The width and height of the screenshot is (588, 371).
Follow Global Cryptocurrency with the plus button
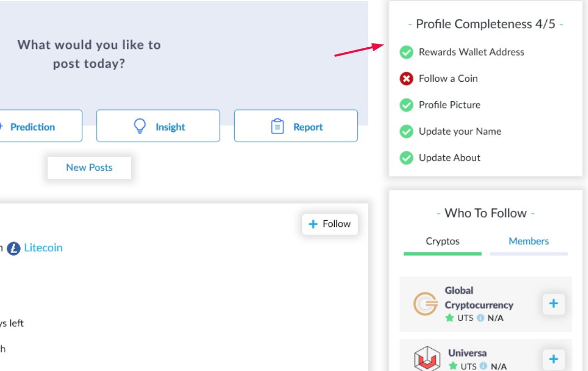[554, 304]
